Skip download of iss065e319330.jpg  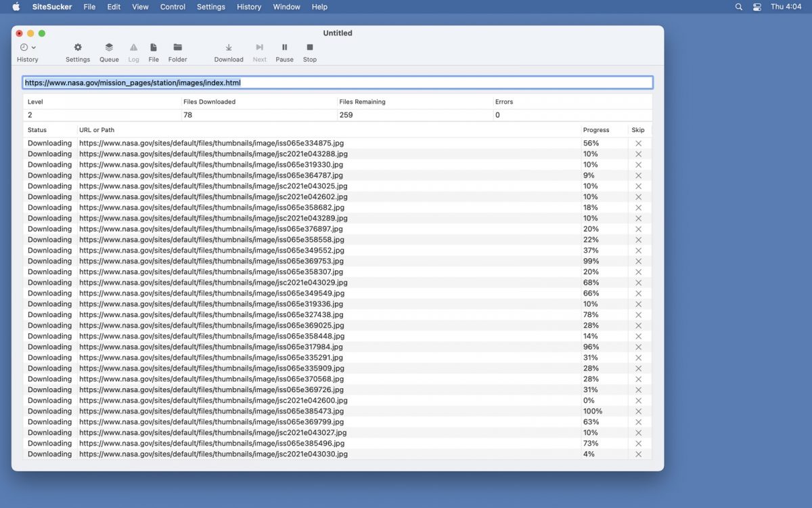[638, 165]
